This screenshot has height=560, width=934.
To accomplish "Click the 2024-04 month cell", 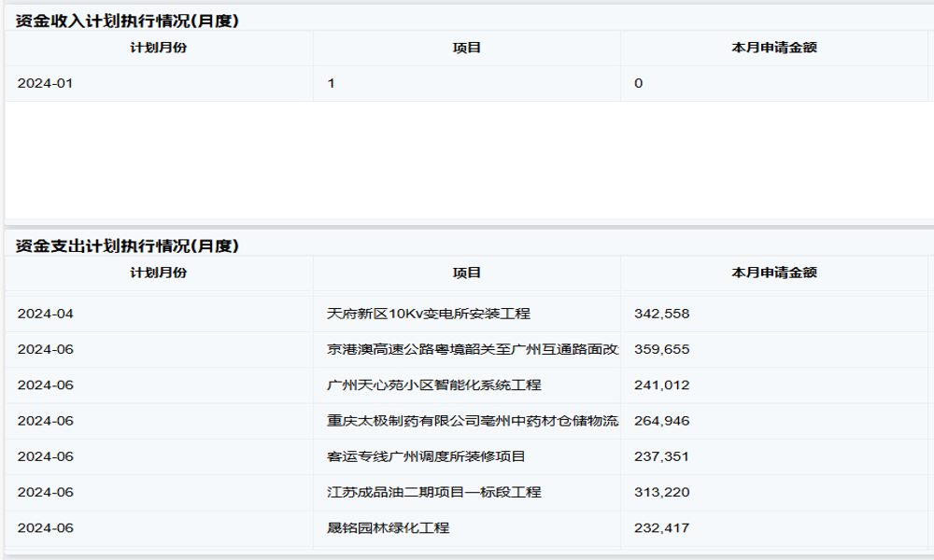I will click(45, 314).
